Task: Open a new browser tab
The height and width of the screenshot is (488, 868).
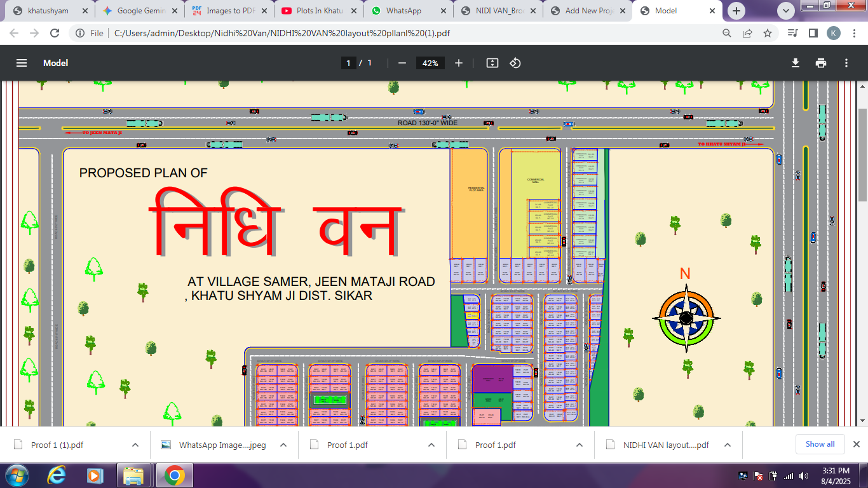Action: [736, 11]
